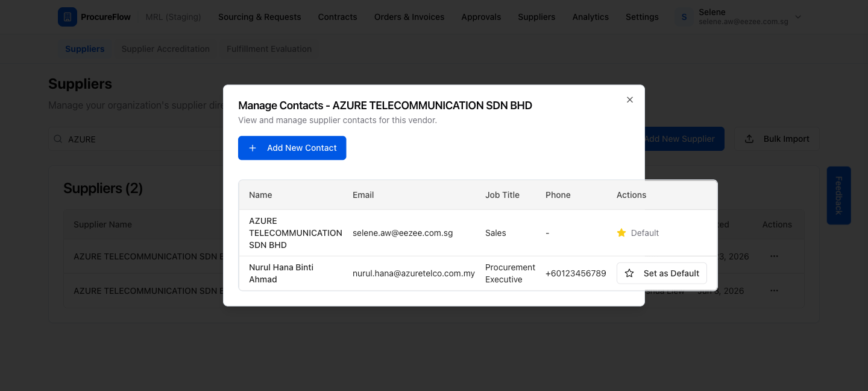868x391 pixels.
Task: Switch to Supplier Accreditation tab
Action: 166,49
